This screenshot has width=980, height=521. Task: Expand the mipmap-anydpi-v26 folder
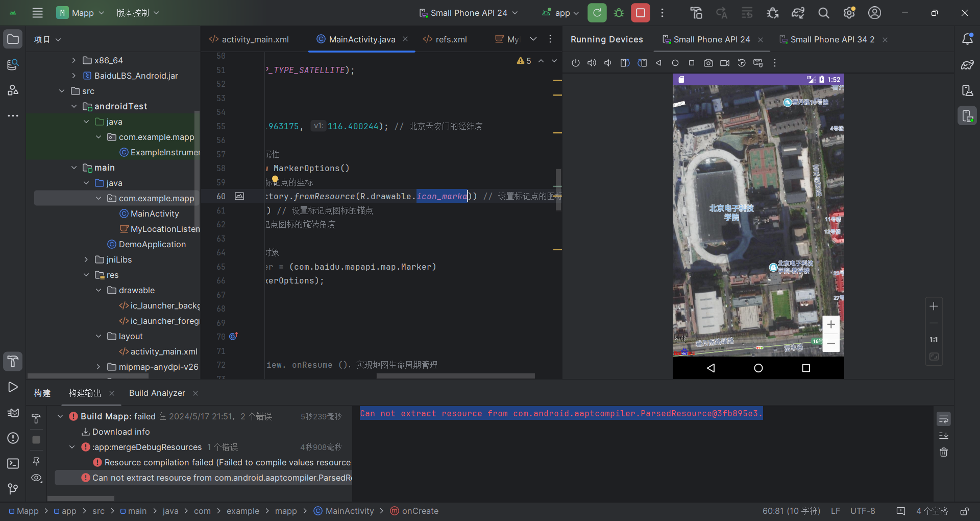coord(99,367)
